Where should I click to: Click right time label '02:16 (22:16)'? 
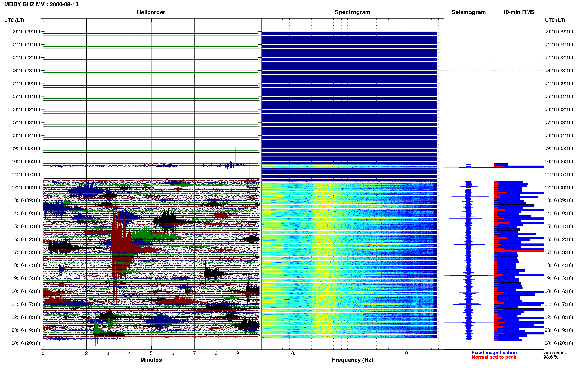tap(559, 57)
